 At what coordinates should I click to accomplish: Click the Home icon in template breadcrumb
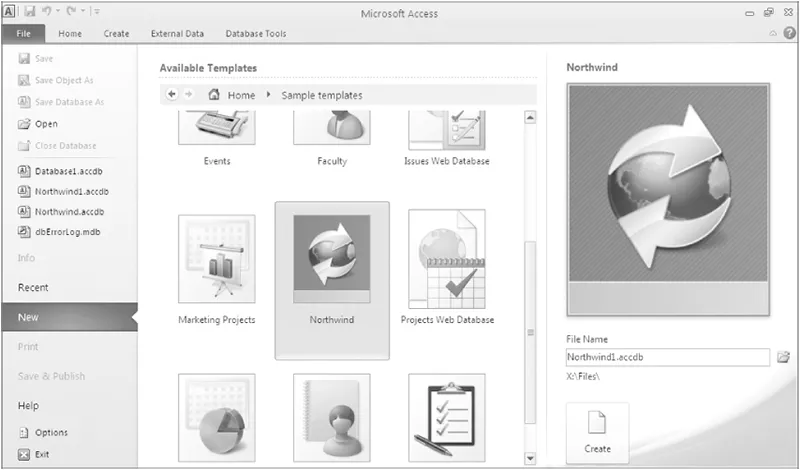[x=214, y=95]
